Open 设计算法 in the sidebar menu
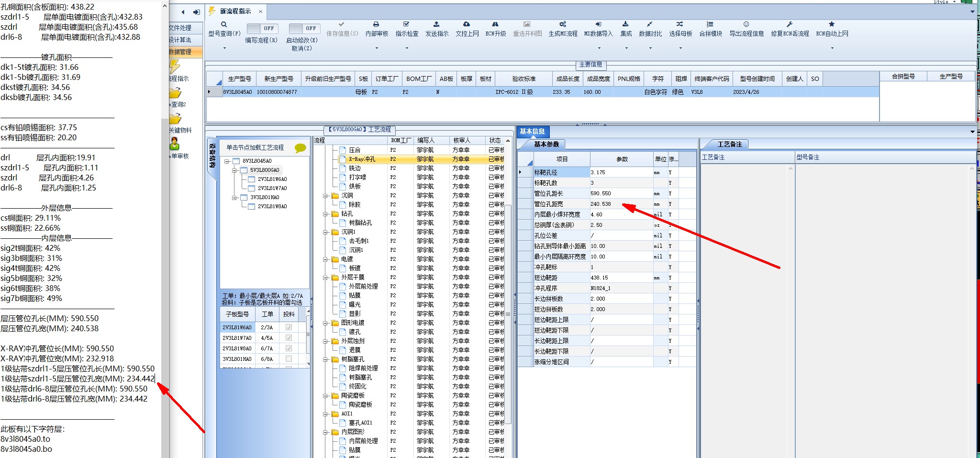 pyautogui.click(x=180, y=40)
